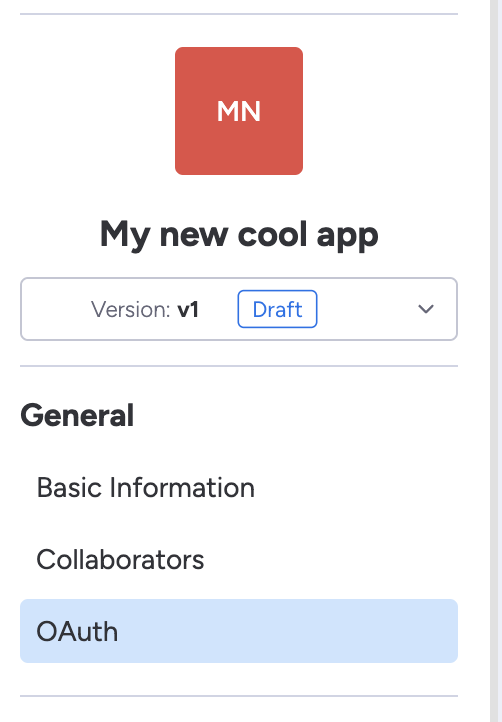The height and width of the screenshot is (722, 502).
Task: Click the blue Draft badge
Action: point(277,309)
